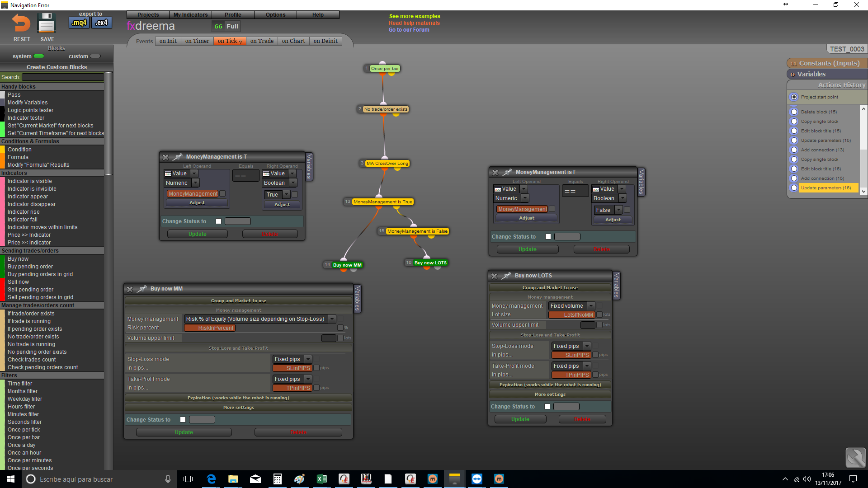Select Add connection (13) history radio
Screen dimensions: 868x488
pyautogui.click(x=794, y=150)
